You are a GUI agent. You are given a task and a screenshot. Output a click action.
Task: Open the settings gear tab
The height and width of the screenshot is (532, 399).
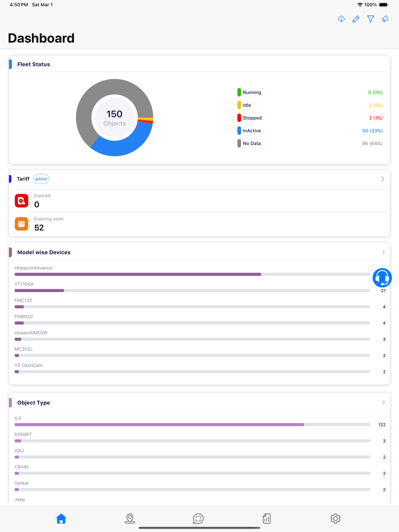[x=336, y=518]
